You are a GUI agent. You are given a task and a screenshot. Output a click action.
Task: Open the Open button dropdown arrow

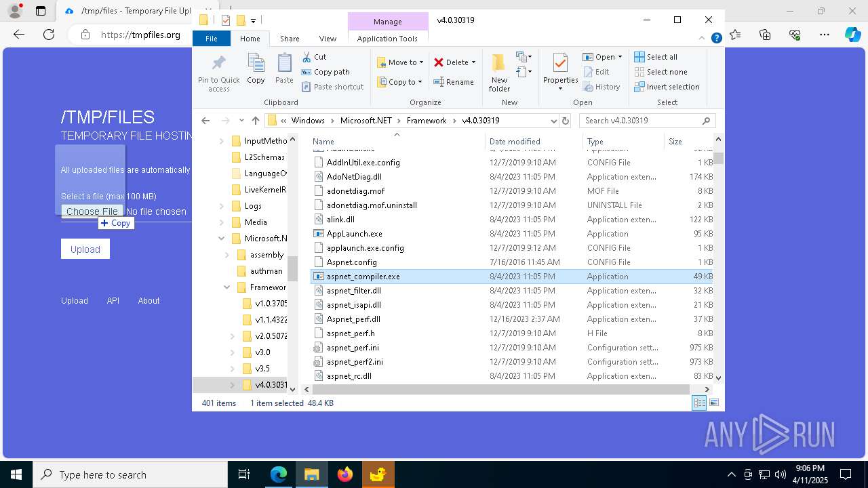click(x=620, y=57)
